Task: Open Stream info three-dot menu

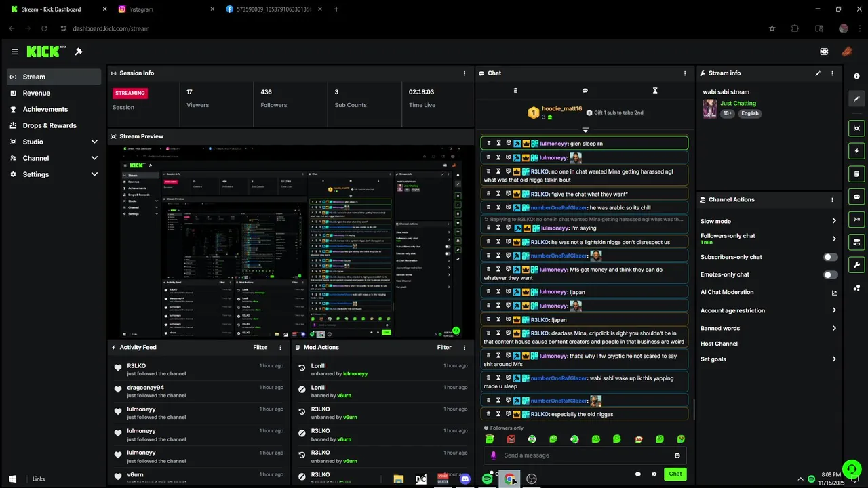Action: coord(833,73)
